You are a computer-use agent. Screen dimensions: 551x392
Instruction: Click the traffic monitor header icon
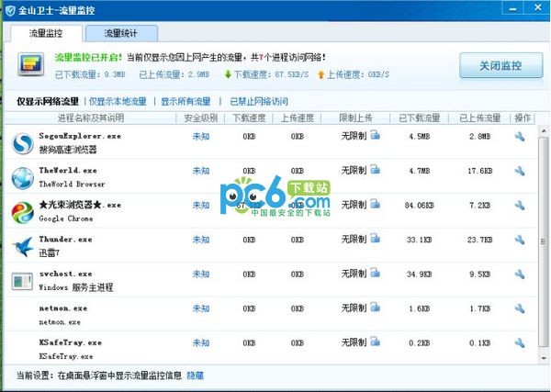[31, 64]
